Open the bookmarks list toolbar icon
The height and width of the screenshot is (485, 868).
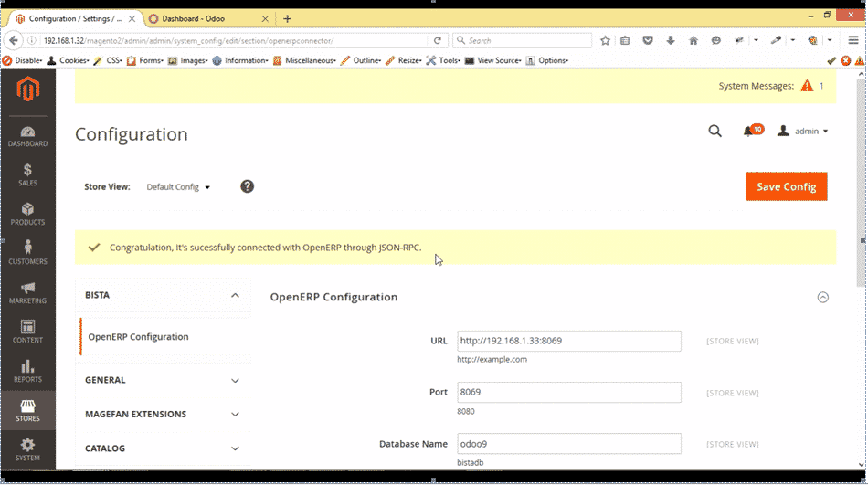[x=625, y=40]
